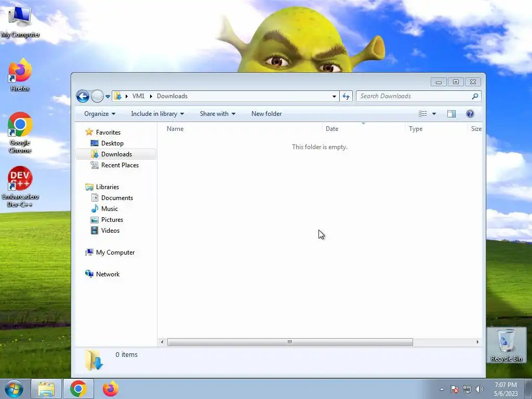This screenshot has height=399, width=532.
Task: Open the Videos library
Action: pyautogui.click(x=110, y=230)
